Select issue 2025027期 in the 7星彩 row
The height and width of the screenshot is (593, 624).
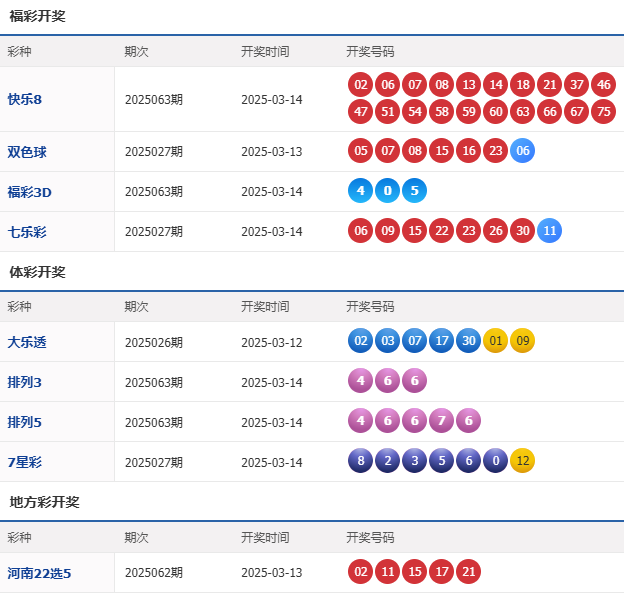coord(154,462)
